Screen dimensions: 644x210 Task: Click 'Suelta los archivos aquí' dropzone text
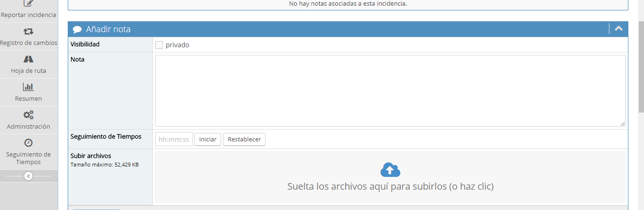tap(390, 186)
